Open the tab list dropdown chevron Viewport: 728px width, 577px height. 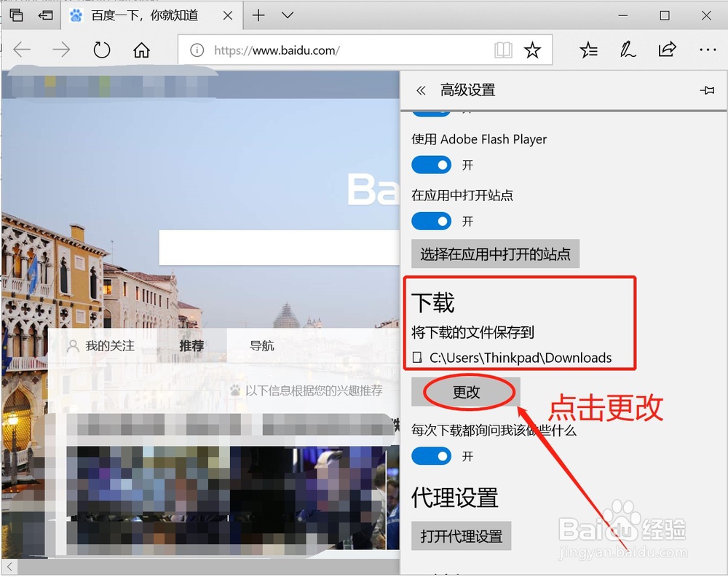point(287,15)
